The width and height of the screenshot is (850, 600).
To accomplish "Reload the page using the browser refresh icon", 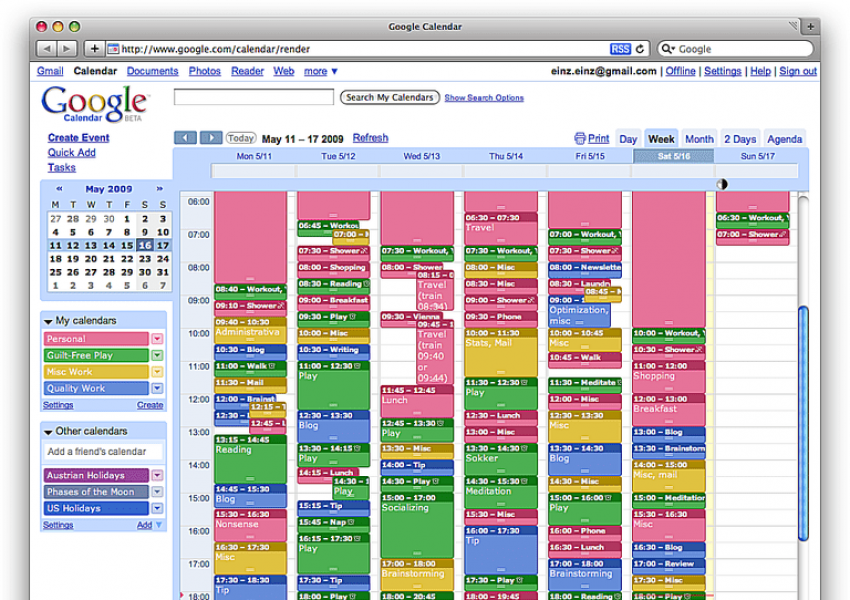I will pos(641,48).
